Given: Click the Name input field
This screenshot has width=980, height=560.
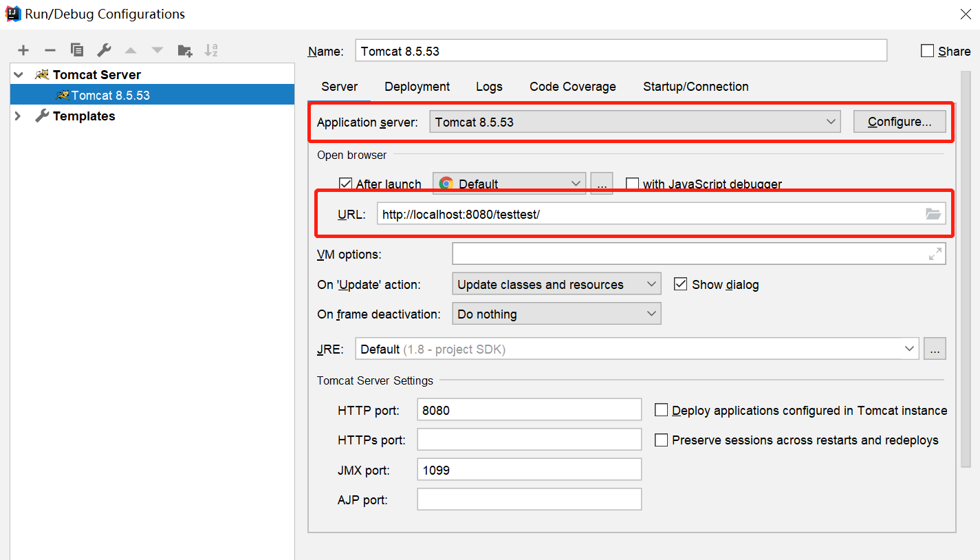Looking at the screenshot, I should tap(621, 51).
